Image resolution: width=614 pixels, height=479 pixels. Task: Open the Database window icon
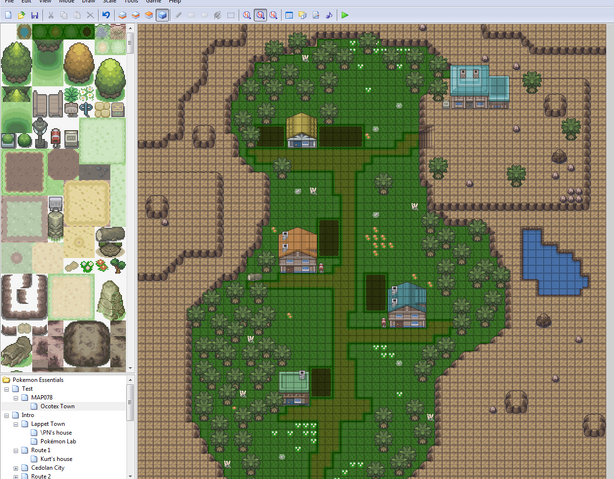pos(289,15)
